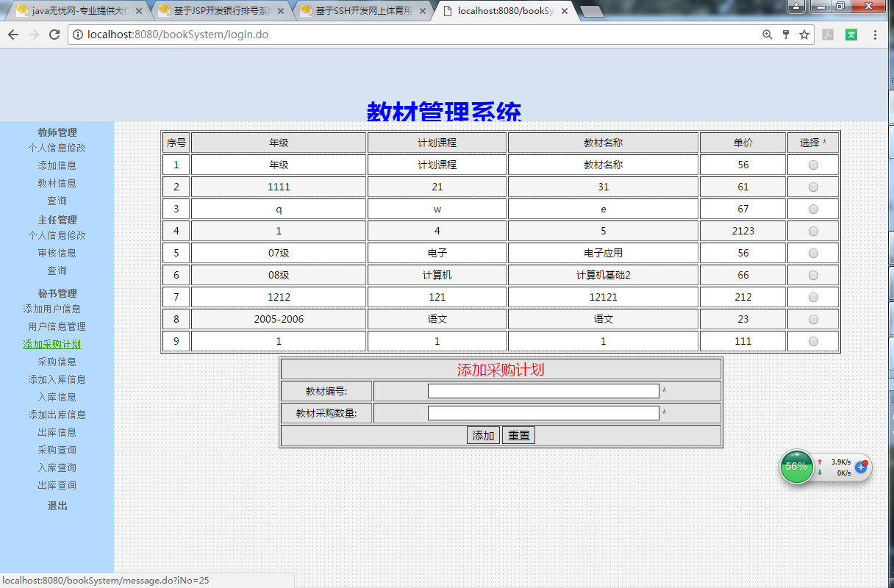Image resolution: width=894 pixels, height=588 pixels.
Task: Bookmark page with star icon
Action: point(804,35)
